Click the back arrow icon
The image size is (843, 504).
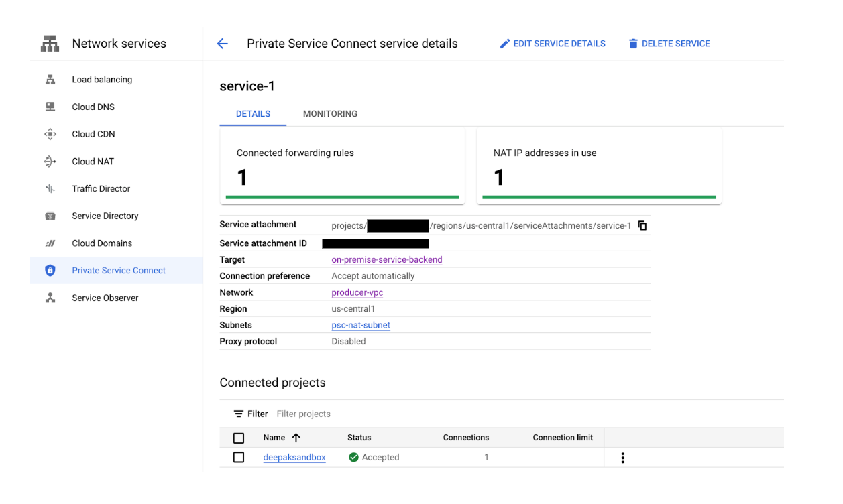click(223, 44)
